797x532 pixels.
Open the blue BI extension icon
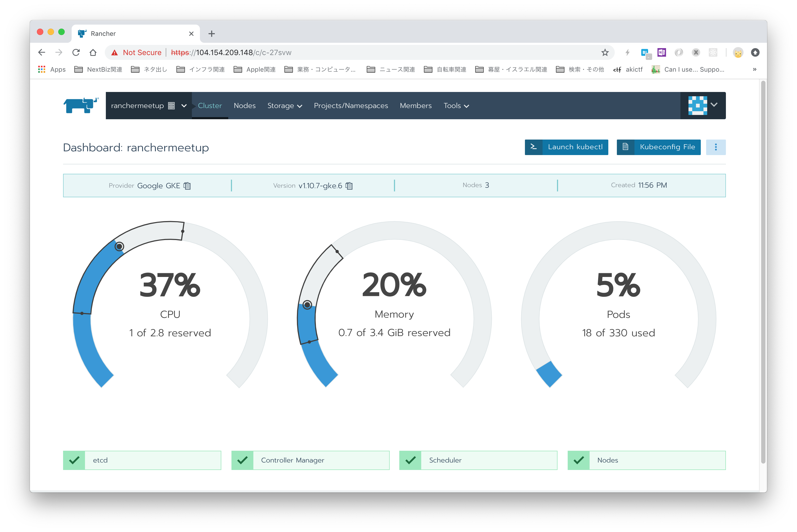[x=645, y=53]
